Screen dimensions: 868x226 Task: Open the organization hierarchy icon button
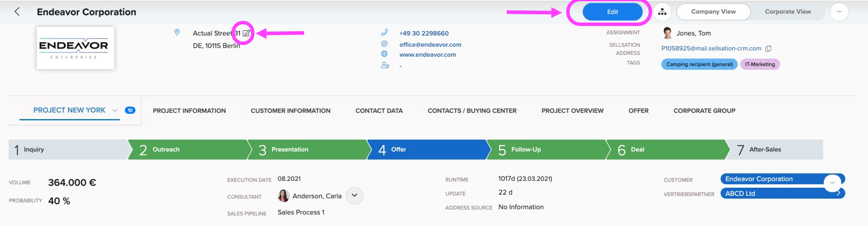pyautogui.click(x=662, y=12)
